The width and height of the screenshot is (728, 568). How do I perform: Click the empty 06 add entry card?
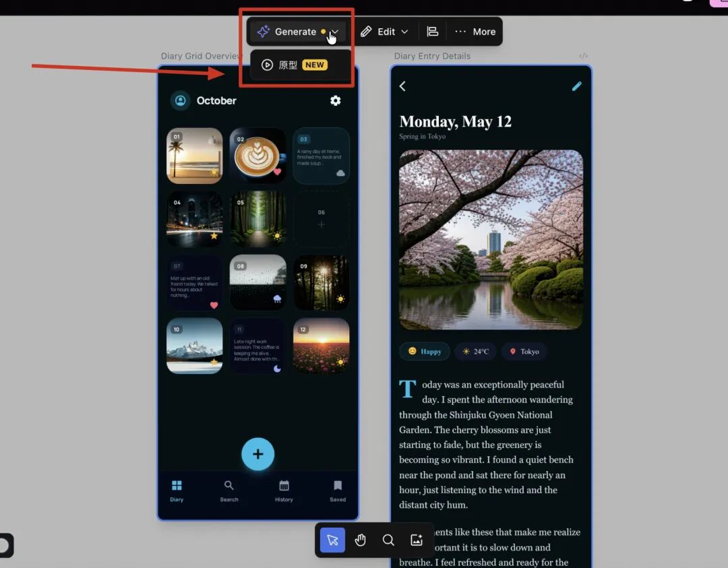coord(322,219)
